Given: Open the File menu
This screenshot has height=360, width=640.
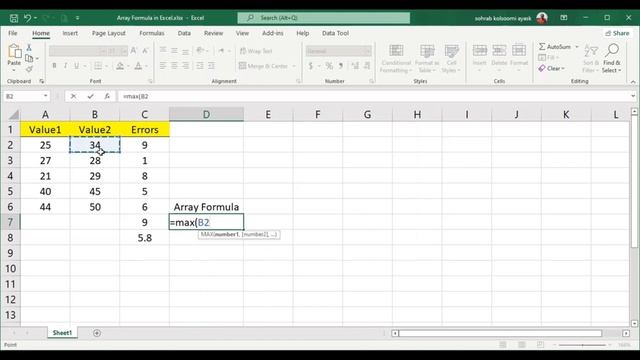Looking at the screenshot, I should (x=13, y=33).
